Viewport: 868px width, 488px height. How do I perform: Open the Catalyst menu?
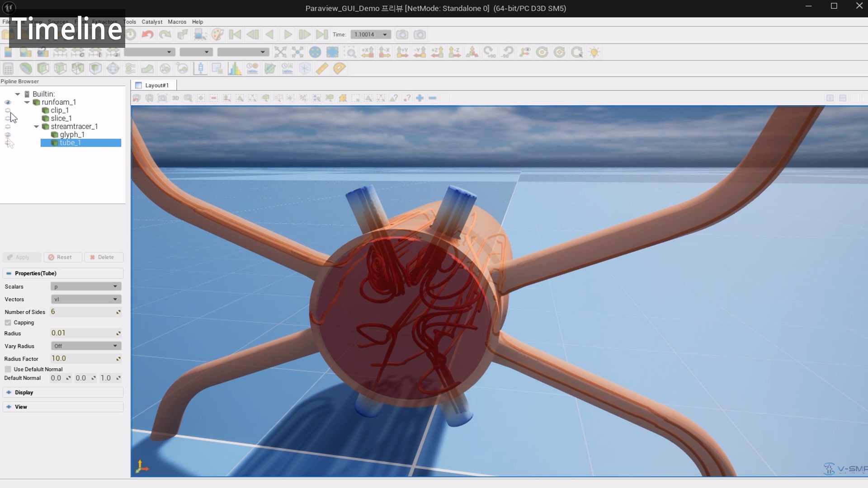(x=152, y=22)
